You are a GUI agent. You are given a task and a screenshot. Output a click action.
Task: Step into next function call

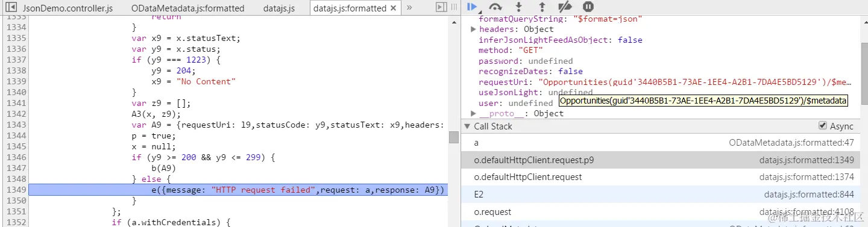point(520,7)
